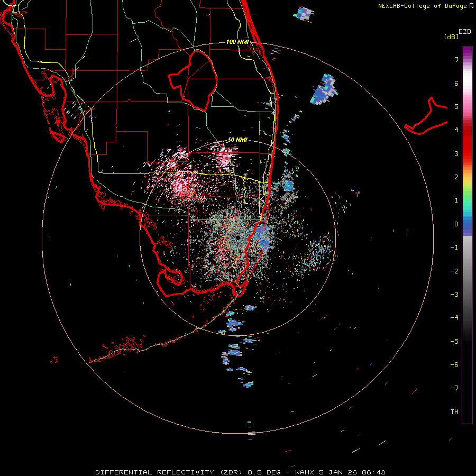Click the -2 value on the color scale

454,271
